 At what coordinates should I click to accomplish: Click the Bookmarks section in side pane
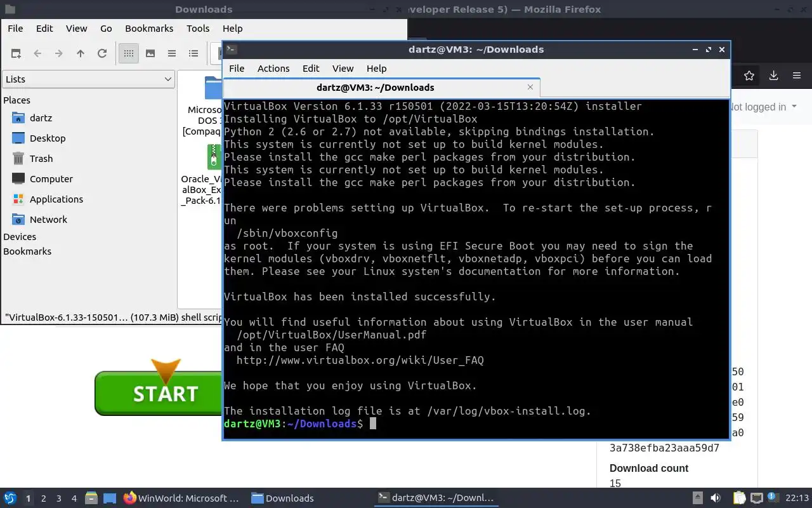27,251
